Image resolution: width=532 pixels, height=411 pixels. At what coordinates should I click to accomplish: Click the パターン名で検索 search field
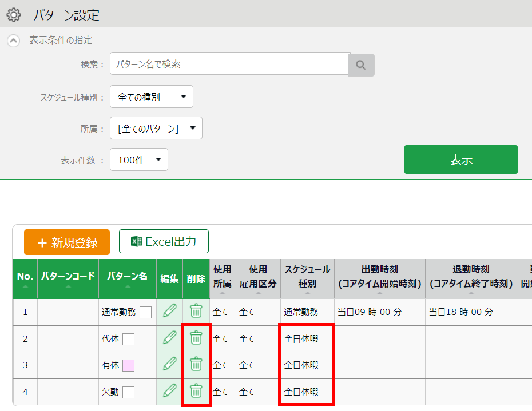coord(229,65)
